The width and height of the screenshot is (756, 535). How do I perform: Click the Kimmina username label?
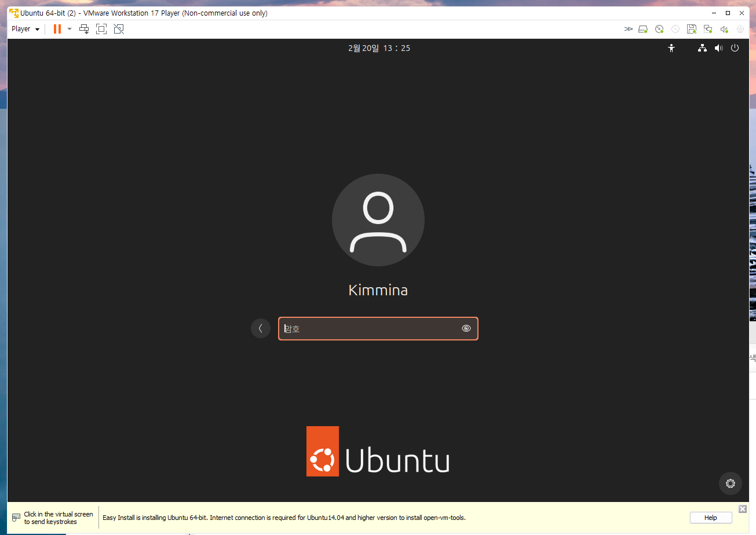coord(378,290)
